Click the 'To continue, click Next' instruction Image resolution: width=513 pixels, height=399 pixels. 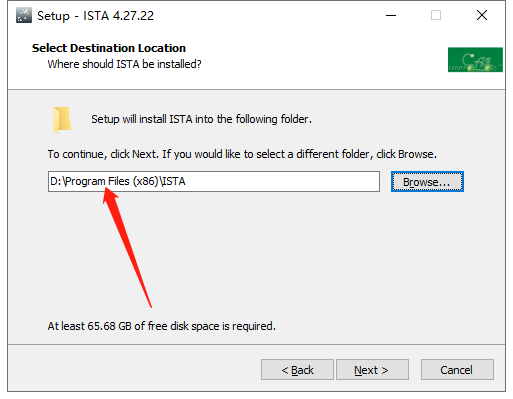pyautogui.click(x=242, y=154)
